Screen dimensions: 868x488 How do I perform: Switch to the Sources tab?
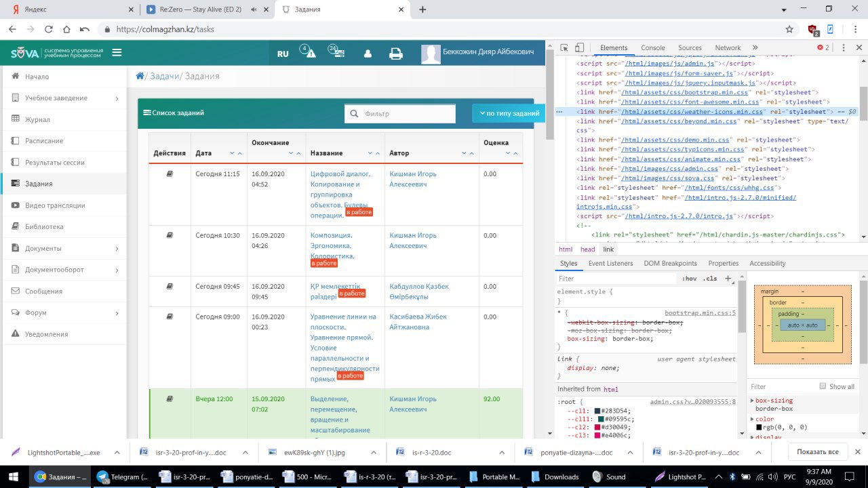point(690,48)
